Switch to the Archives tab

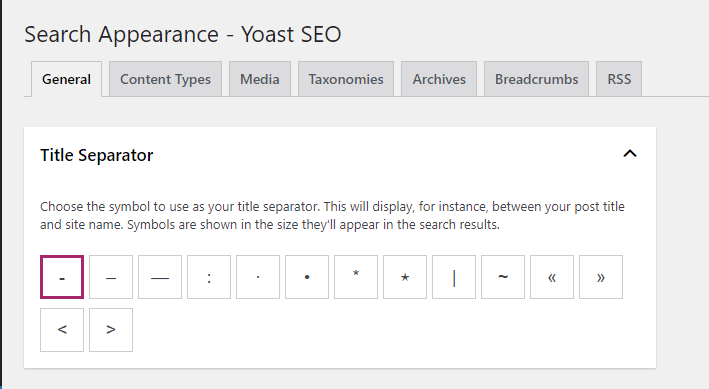(439, 79)
